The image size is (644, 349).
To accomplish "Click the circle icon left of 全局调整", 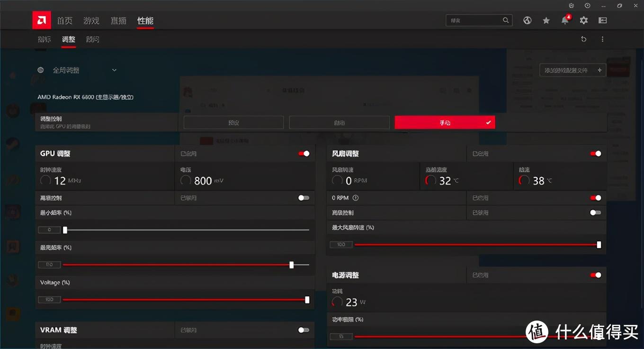I will pyautogui.click(x=41, y=70).
